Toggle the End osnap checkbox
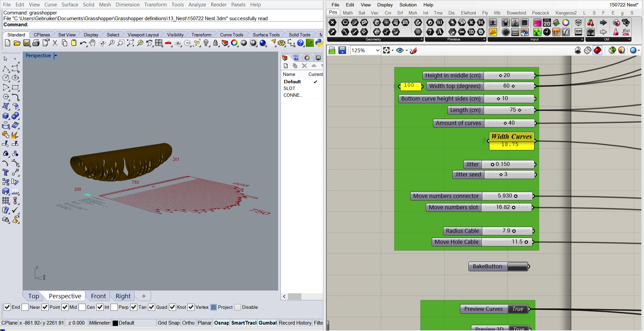Image resolution: width=644 pixels, height=331 pixels. click(7, 307)
